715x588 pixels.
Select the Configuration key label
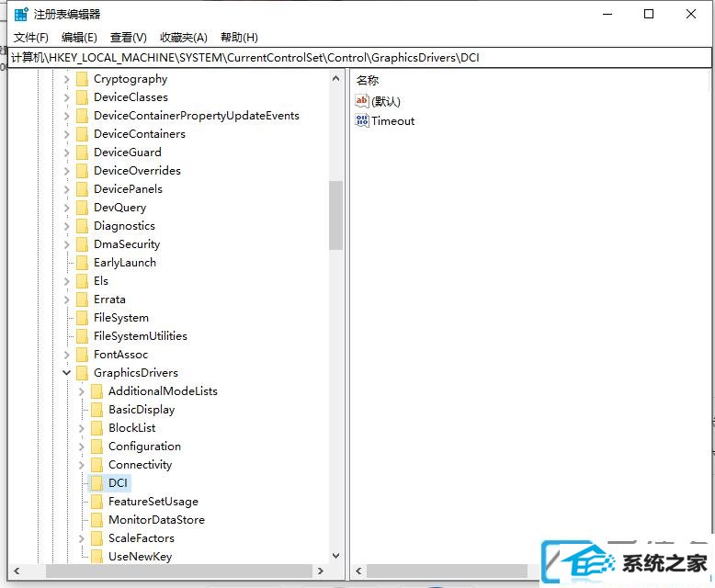point(144,447)
